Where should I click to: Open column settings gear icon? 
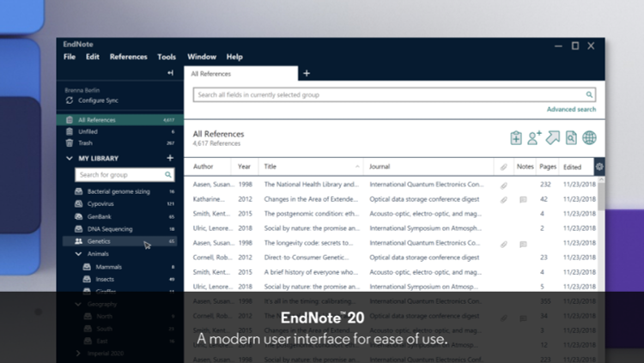click(599, 166)
